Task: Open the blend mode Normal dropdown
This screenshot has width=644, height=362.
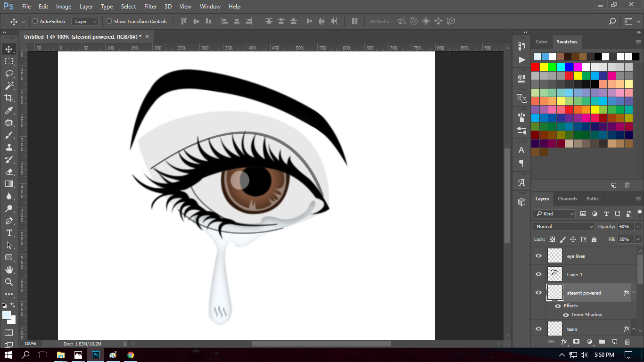Action: click(x=564, y=227)
